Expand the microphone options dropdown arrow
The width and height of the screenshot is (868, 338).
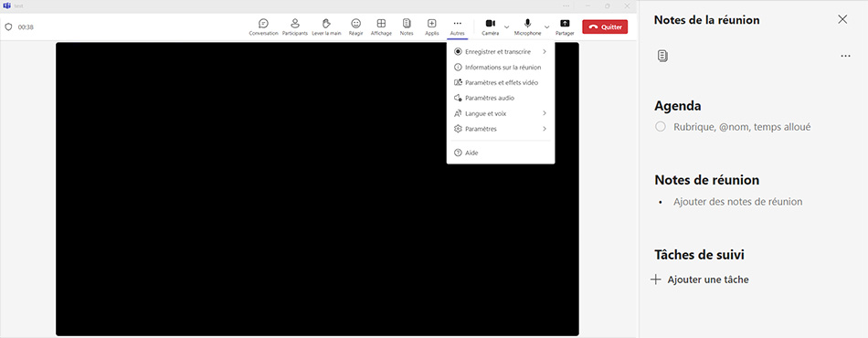pos(547,26)
